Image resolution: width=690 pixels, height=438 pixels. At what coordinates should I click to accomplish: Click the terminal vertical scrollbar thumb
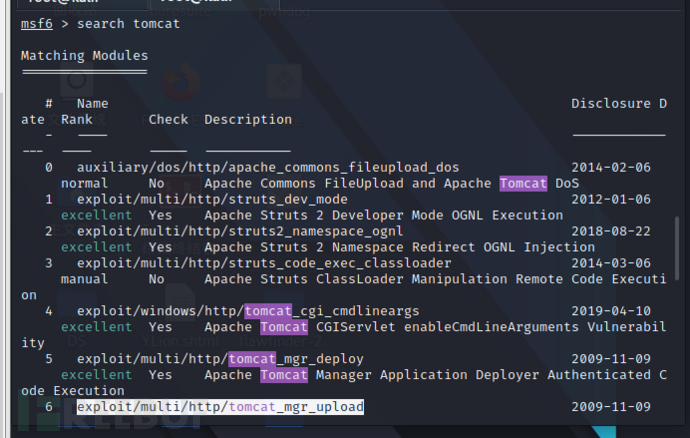point(677,247)
